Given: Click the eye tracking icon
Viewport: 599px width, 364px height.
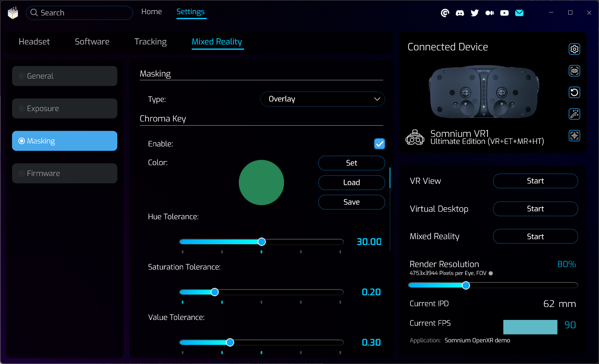Looking at the screenshot, I should tap(574, 71).
